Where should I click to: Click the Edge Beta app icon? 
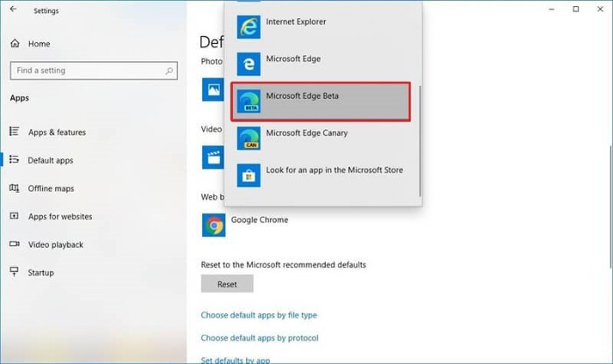coord(249,101)
